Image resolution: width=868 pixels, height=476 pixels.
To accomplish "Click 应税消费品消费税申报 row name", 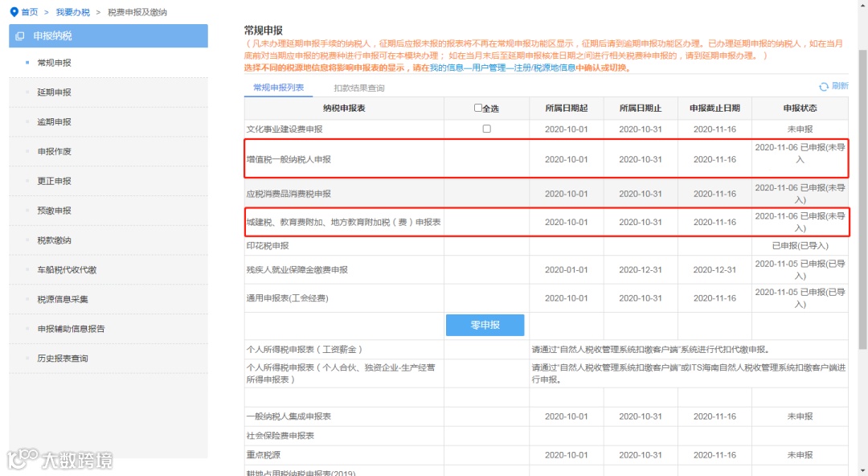I will coord(289,194).
